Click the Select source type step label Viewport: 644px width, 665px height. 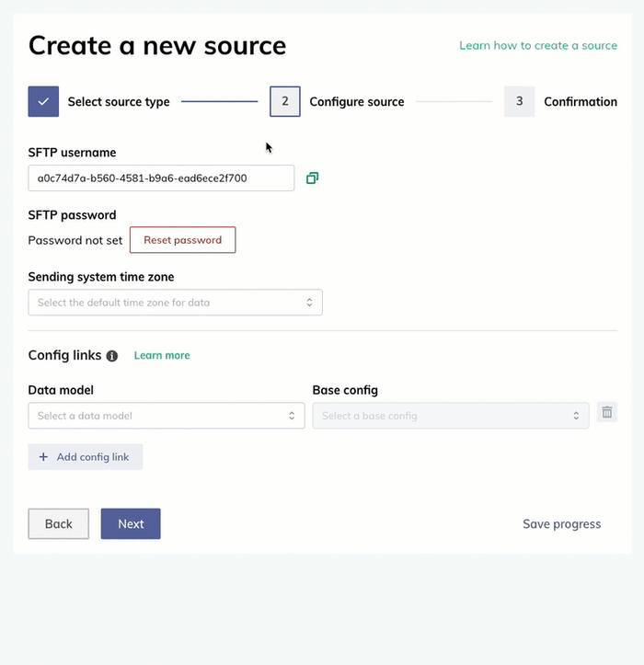119,102
